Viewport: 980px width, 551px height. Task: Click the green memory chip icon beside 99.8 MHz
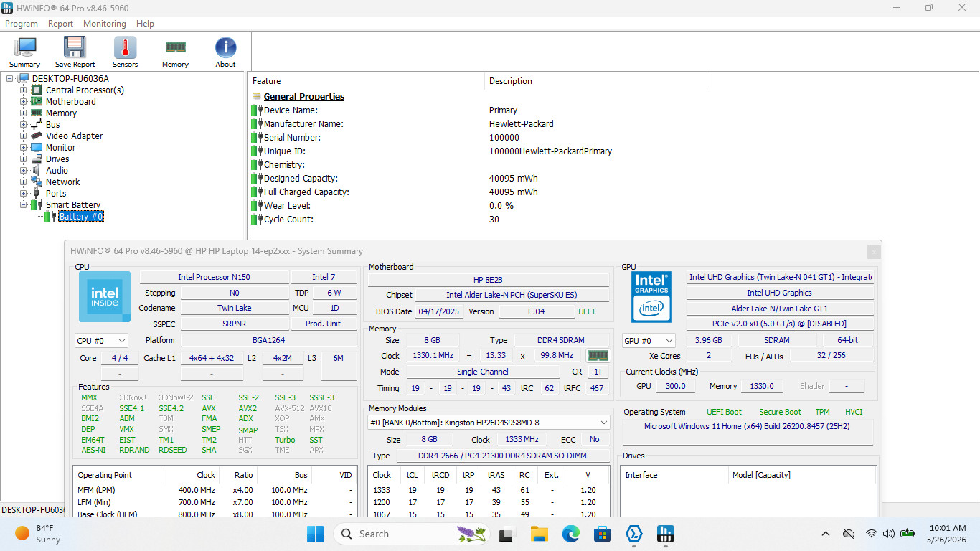pyautogui.click(x=597, y=355)
